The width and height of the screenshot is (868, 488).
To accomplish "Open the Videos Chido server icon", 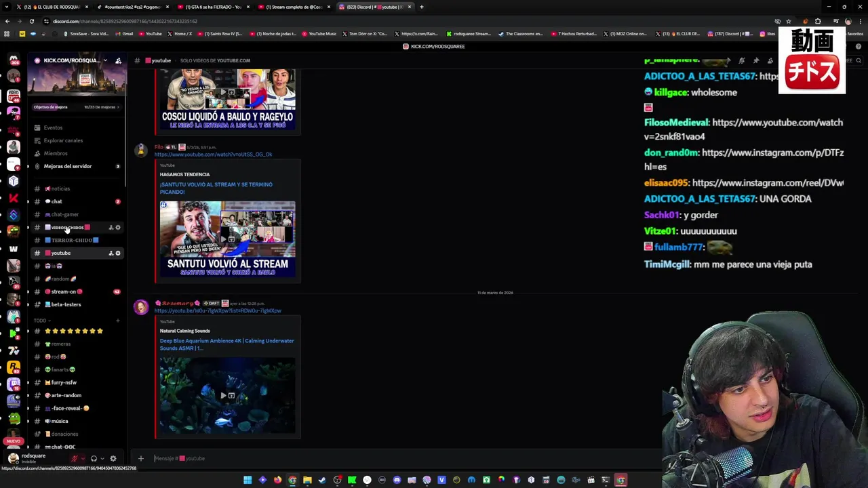I will (14, 96).
